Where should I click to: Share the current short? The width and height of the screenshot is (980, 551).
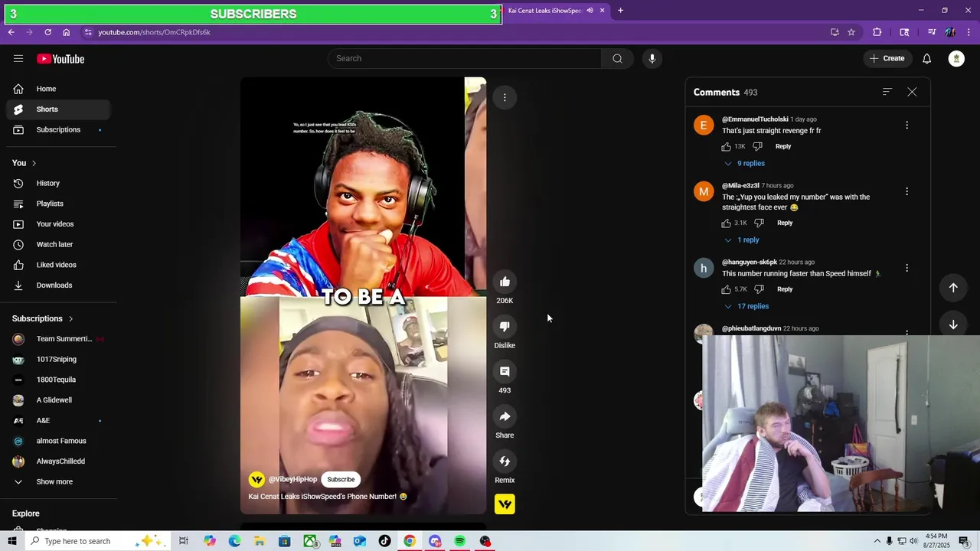(505, 416)
